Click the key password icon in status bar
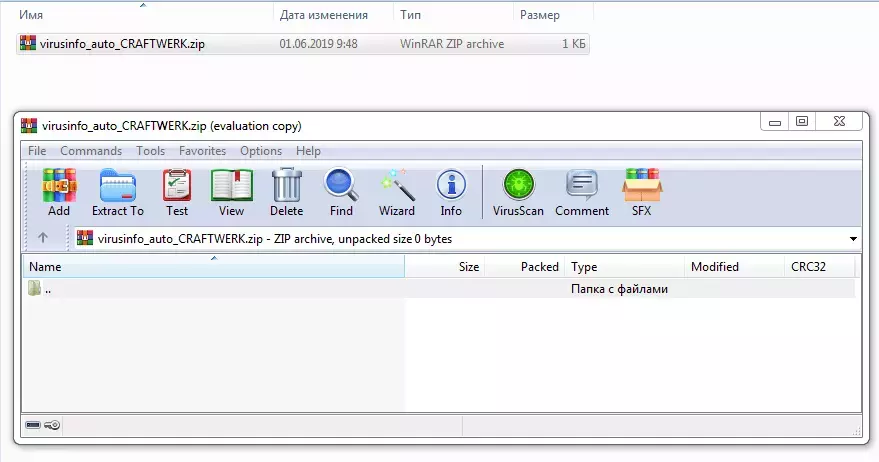879x462 pixels. [52, 425]
